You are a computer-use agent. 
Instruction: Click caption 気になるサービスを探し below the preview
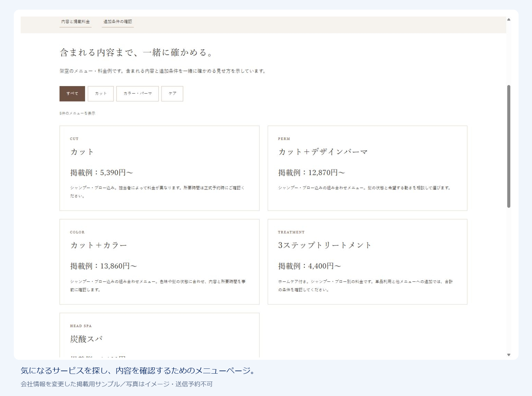coord(139,371)
